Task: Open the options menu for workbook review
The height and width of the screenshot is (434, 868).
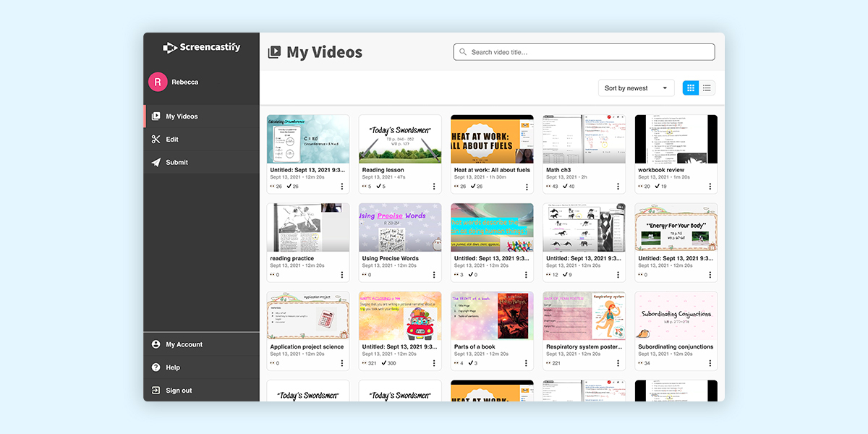Action: tap(709, 187)
